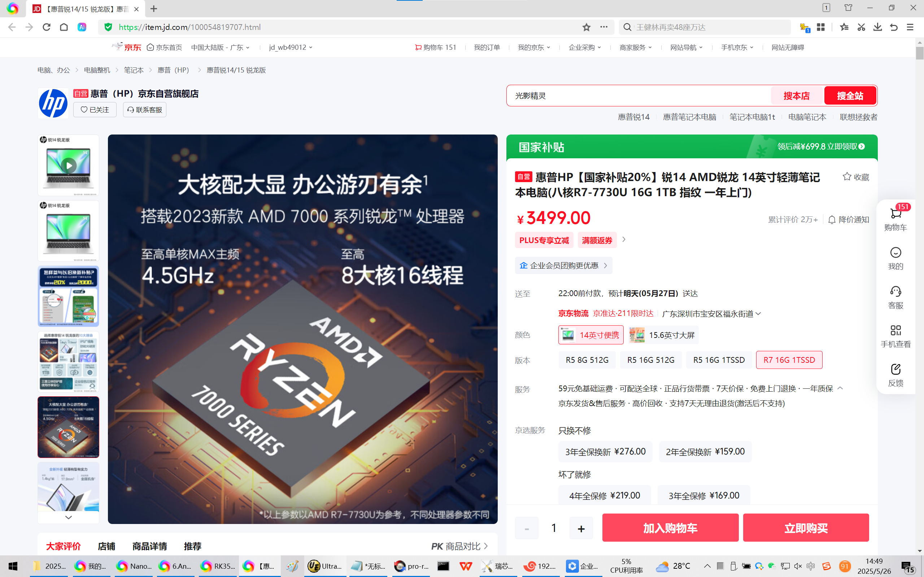The image size is (924, 577).
Task: Click the 加入购物车 button
Action: click(x=670, y=528)
